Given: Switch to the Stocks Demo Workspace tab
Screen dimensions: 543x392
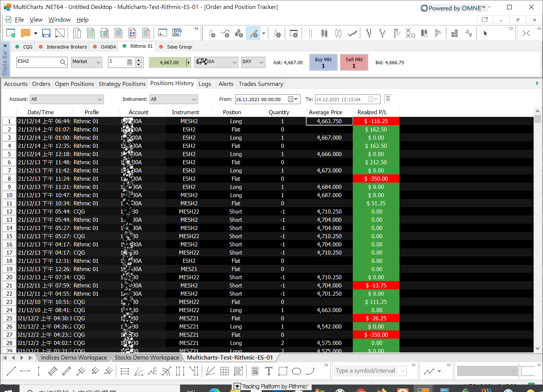Looking at the screenshot, I should point(146,358).
